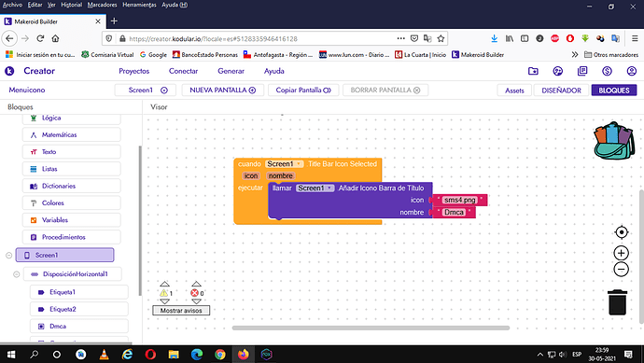This screenshot has height=363, width=644.
Task: Open the Screen1 screen selector button
Action: tap(146, 91)
